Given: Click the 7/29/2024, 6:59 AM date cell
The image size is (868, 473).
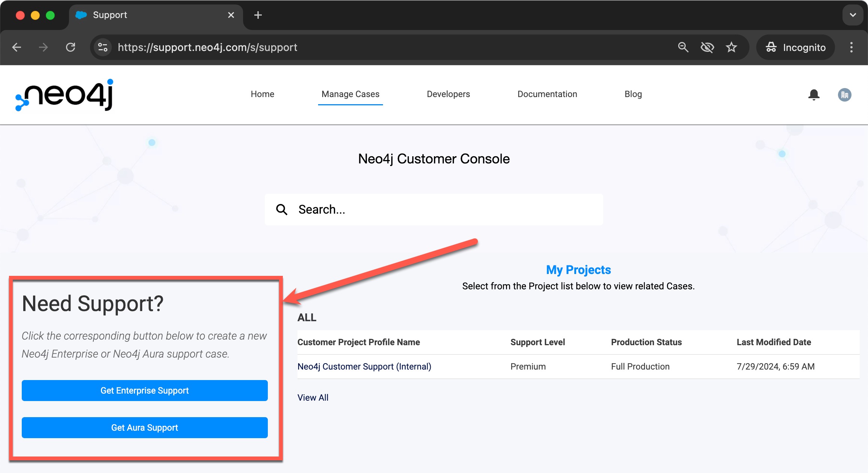Looking at the screenshot, I should point(776,367).
